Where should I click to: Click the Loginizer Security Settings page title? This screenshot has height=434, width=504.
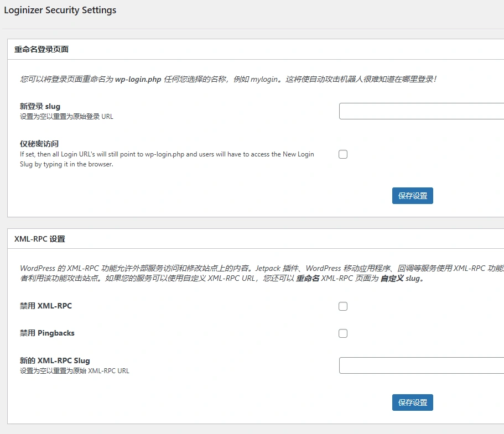pyautogui.click(x=60, y=10)
